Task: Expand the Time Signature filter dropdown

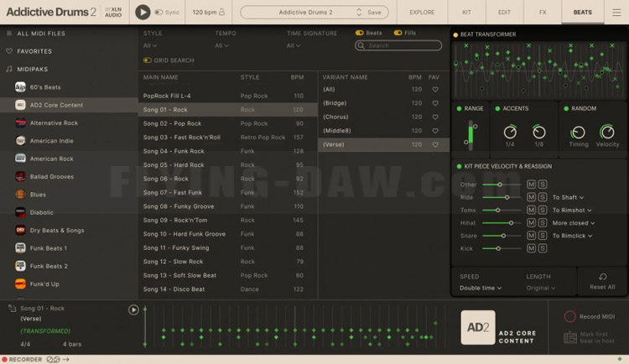Action: pyautogui.click(x=294, y=46)
